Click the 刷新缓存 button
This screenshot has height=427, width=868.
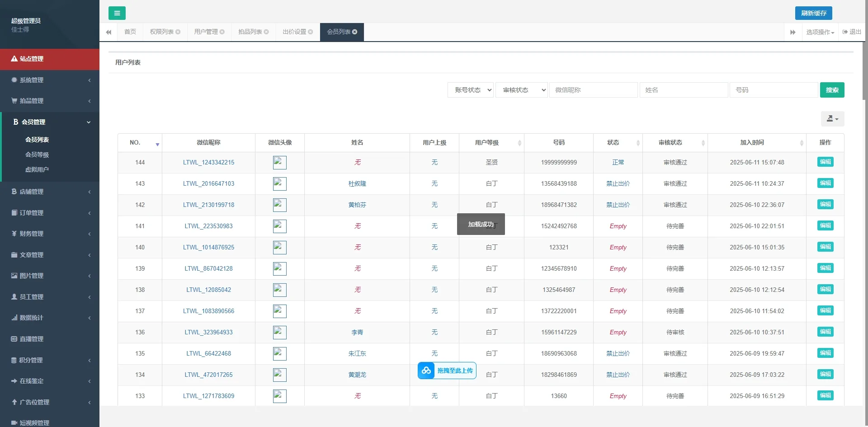(813, 13)
